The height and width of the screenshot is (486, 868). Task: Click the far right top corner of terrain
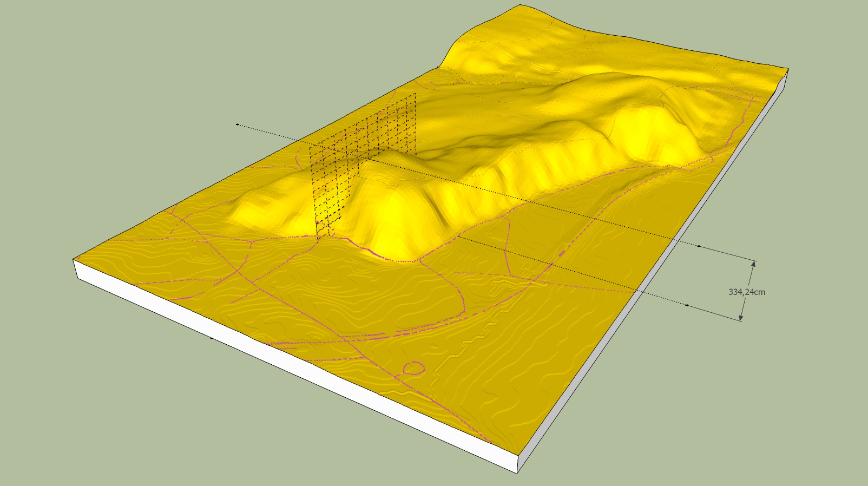pos(787,69)
